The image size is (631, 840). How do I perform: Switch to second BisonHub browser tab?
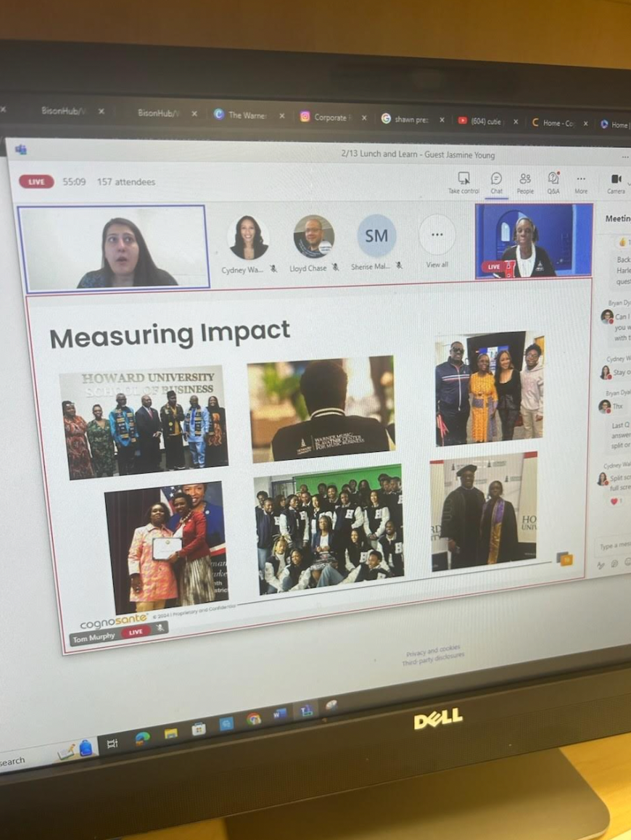(159, 113)
